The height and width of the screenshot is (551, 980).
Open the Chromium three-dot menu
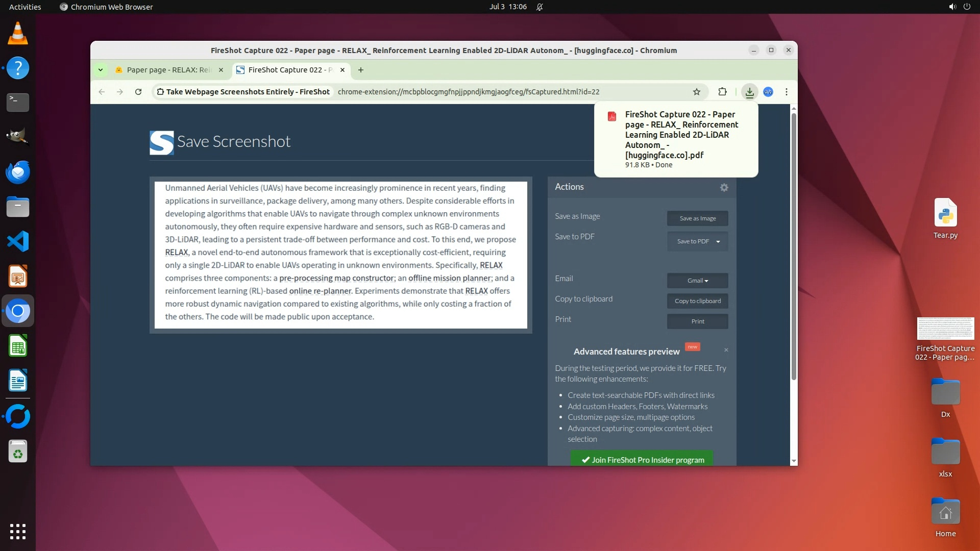coord(787,92)
